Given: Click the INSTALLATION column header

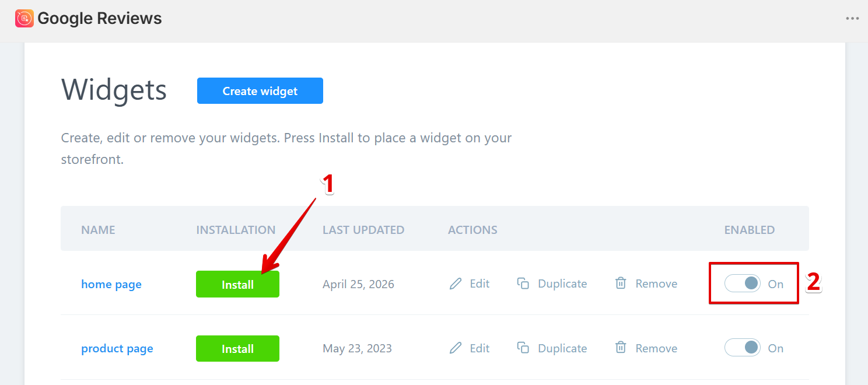Looking at the screenshot, I should [236, 230].
